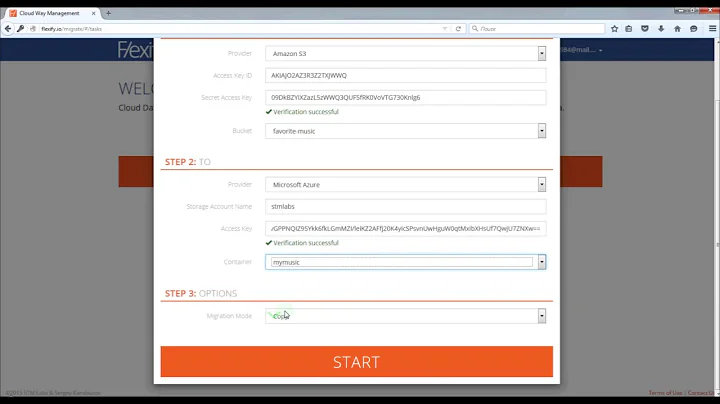Click the address bar URL field
This screenshot has width=720, height=404.
pos(239,28)
